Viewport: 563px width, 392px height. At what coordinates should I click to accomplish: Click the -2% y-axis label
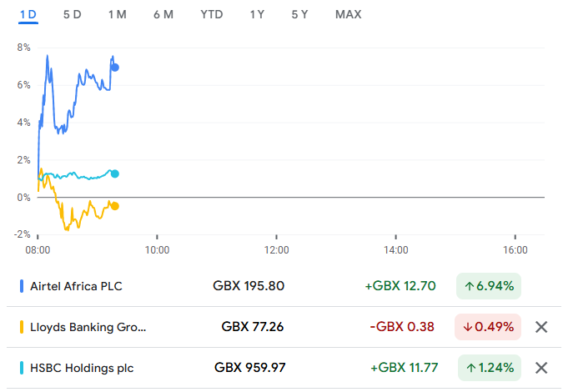[x=23, y=234]
